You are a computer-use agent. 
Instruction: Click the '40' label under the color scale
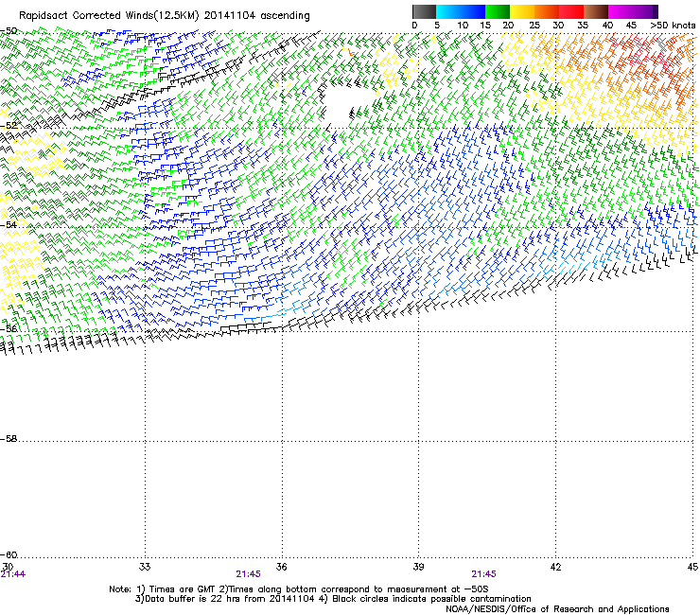607,26
